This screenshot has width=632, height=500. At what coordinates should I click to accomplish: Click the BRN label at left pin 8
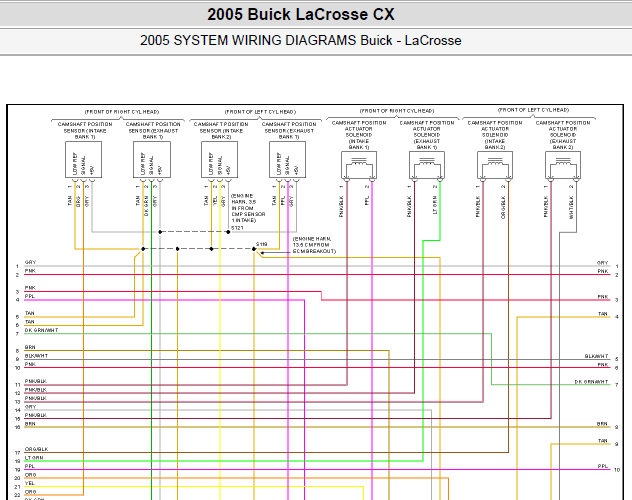tap(30, 347)
